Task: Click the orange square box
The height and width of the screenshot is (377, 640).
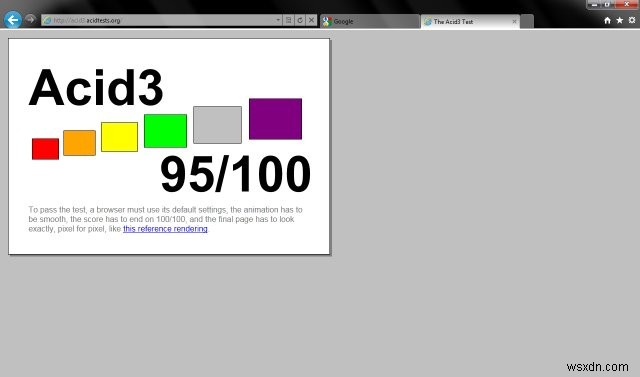Action: [80, 143]
